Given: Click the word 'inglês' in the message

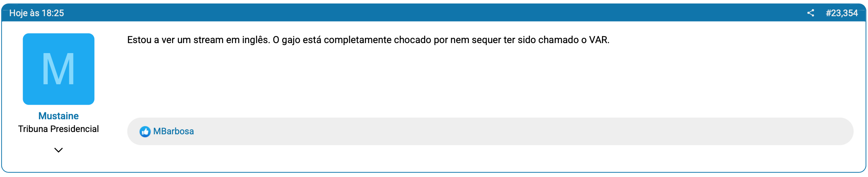Looking at the screenshot, I should click(x=256, y=40).
